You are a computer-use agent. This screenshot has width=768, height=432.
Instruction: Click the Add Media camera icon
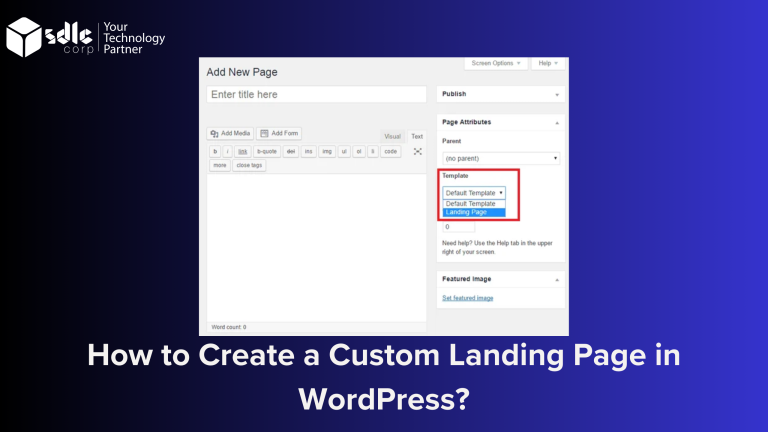click(x=215, y=134)
